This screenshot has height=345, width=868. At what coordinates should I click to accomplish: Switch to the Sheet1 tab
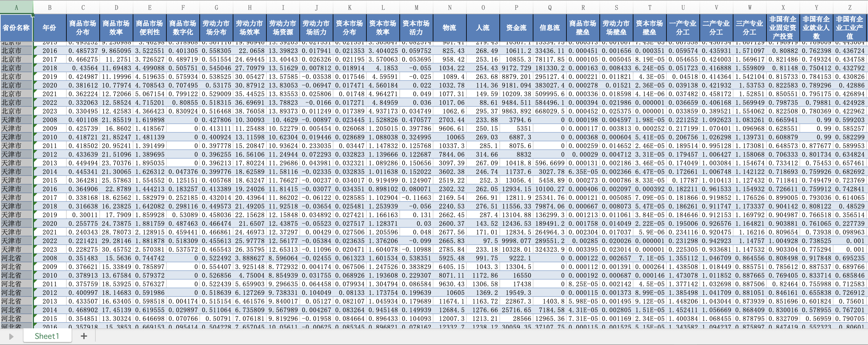(x=47, y=336)
